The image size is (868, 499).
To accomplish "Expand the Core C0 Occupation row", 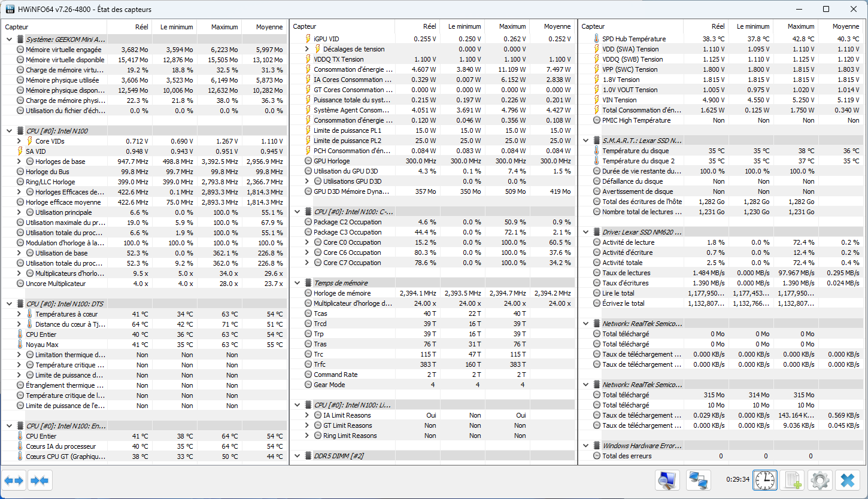I will (307, 242).
